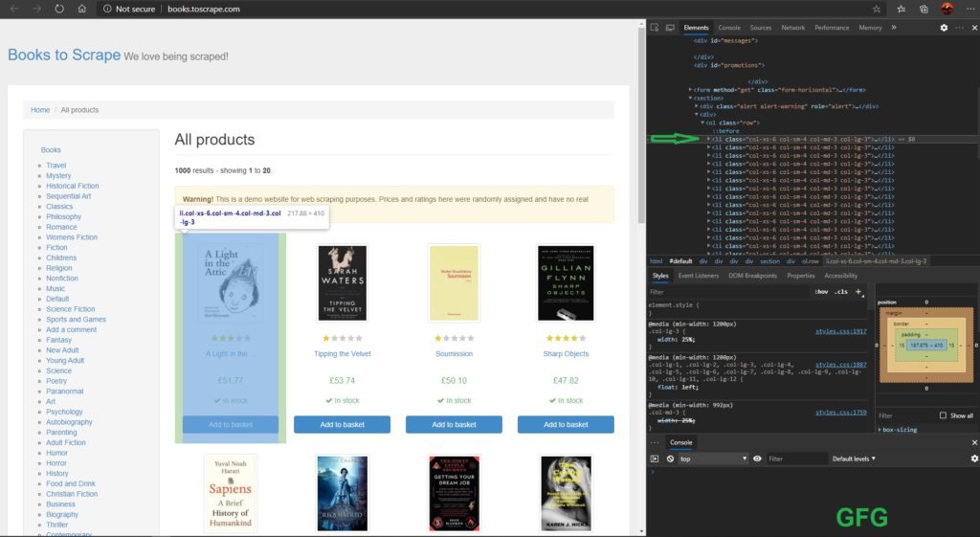Viewport: 980px width, 537px height.
Task: Open the console drawer three-dot menu
Action: coord(655,442)
